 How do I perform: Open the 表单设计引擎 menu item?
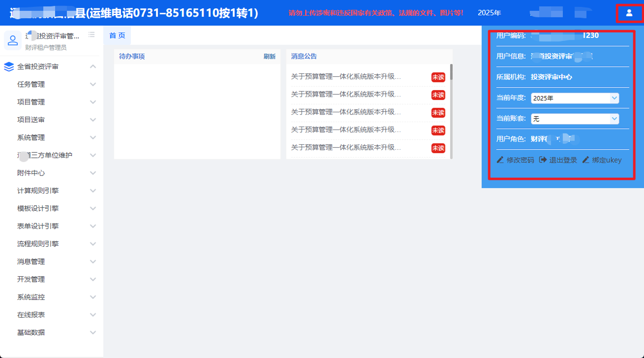pyautogui.click(x=51, y=226)
